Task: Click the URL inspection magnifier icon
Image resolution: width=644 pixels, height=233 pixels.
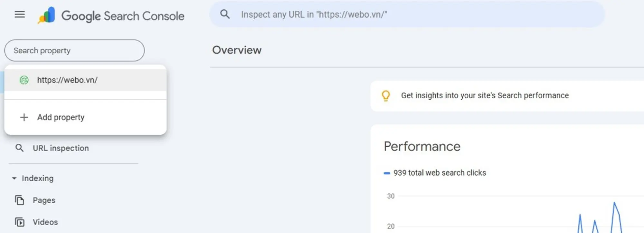Action: 20,148
